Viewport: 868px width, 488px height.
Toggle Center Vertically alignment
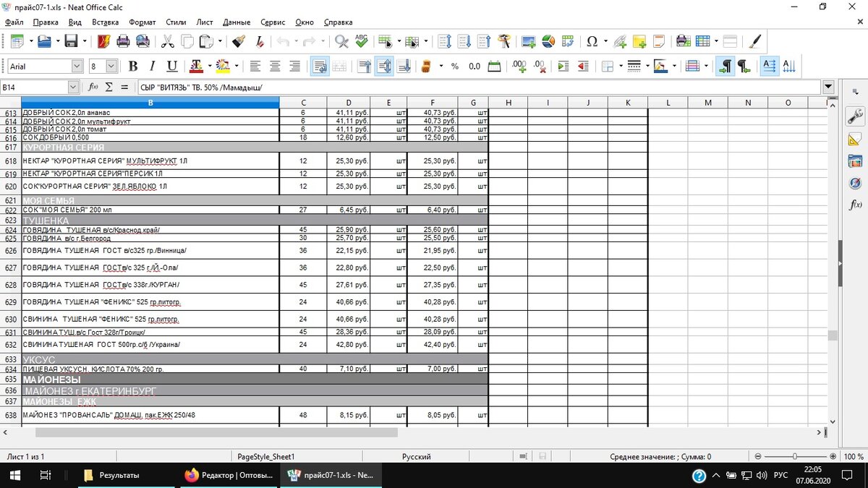tap(384, 67)
